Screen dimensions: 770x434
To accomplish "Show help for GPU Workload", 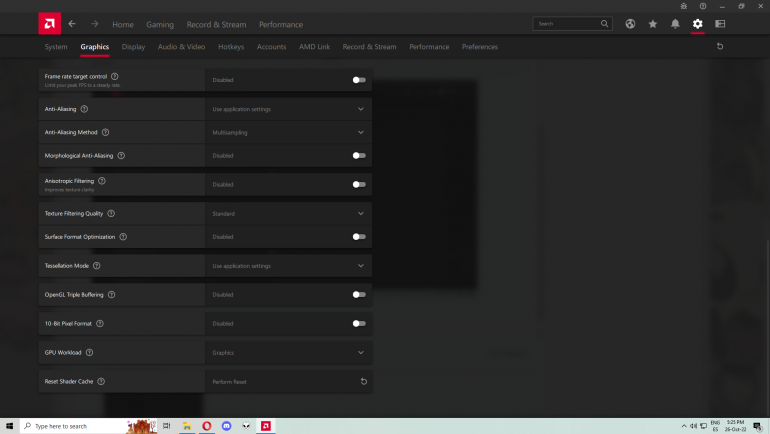I will 89,353.
